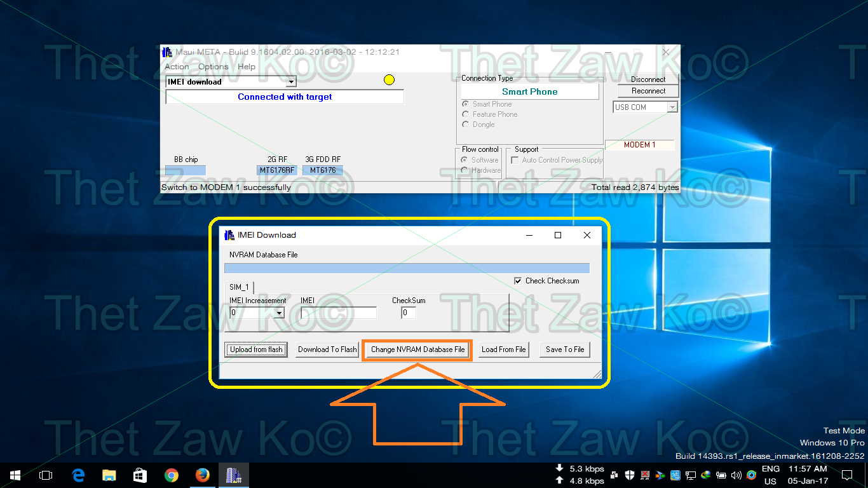
Task: Open Windows Start menu
Action: click(15, 475)
